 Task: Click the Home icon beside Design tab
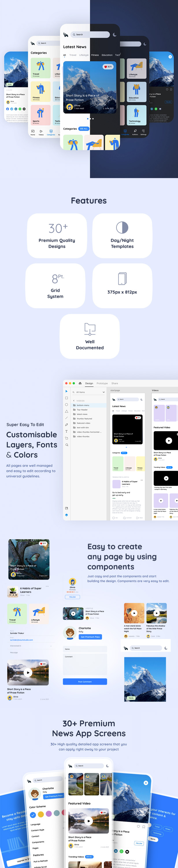[x=80, y=383]
